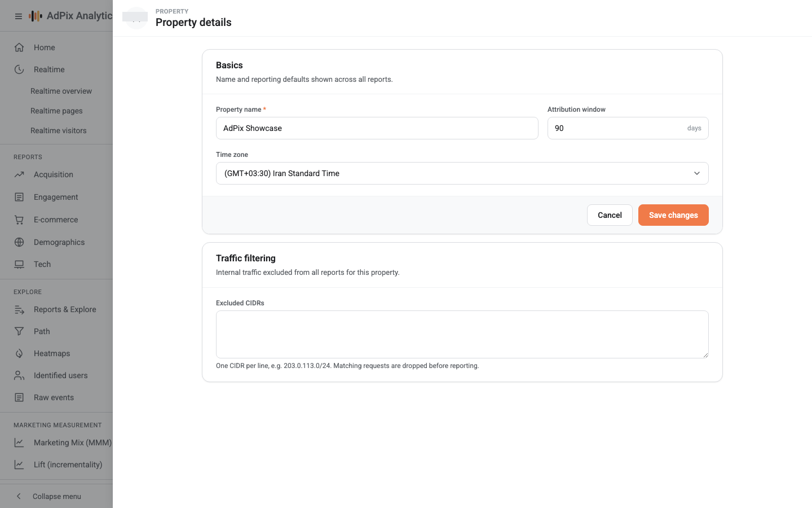Click the 'days' unit label
Image resolution: width=812 pixels, height=508 pixels.
694,128
